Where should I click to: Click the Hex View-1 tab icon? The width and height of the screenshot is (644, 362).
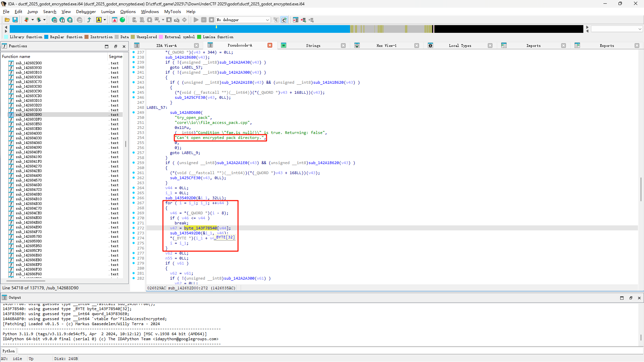[357, 46]
